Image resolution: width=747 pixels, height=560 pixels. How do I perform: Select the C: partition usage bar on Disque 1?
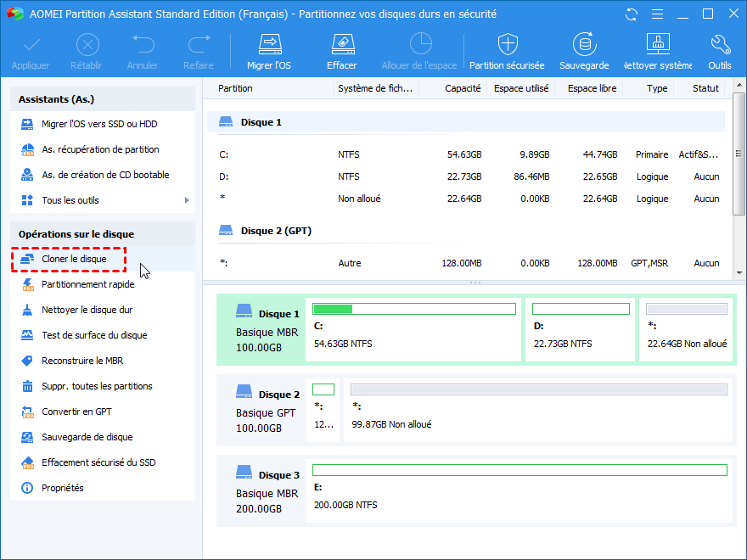coord(414,309)
